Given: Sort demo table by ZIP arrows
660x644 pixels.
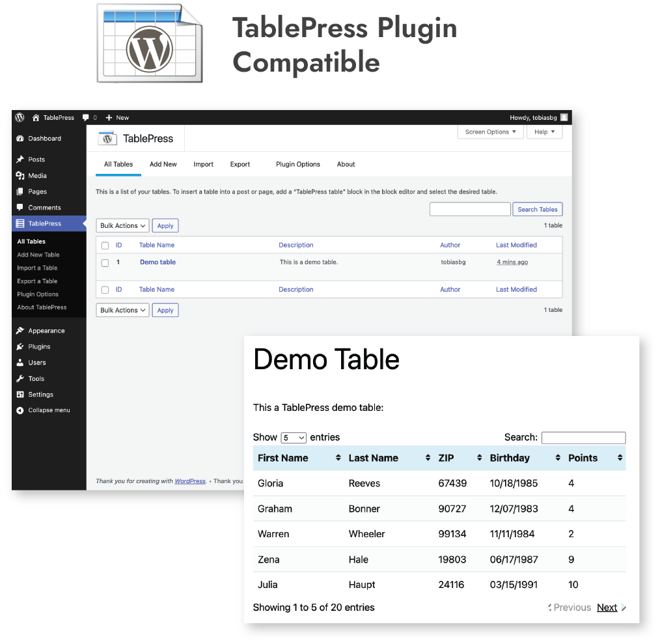Looking at the screenshot, I should pyautogui.click(x=480, y=458).
